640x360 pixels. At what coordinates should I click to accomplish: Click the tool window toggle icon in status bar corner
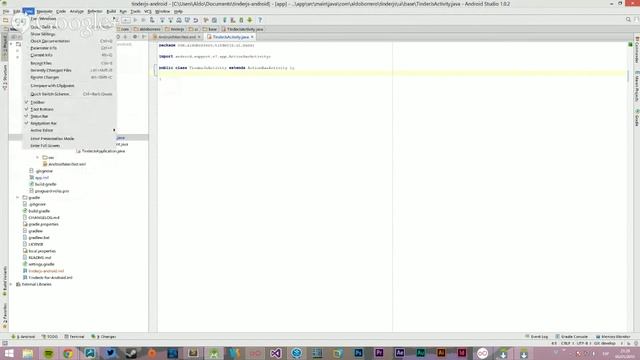(x=5, y=343)
